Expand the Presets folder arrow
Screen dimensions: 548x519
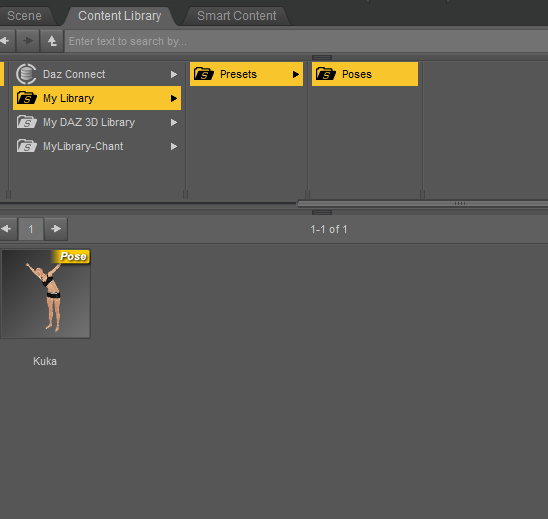click(296, 74)
